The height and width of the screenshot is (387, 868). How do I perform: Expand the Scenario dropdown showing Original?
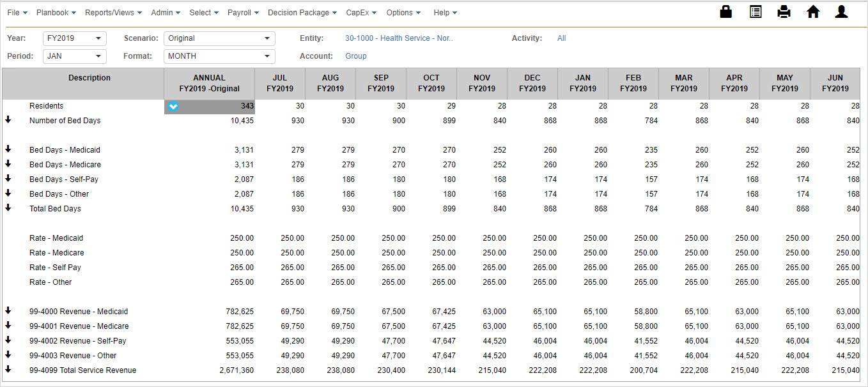pyautogui.click(x=219, y=38)
